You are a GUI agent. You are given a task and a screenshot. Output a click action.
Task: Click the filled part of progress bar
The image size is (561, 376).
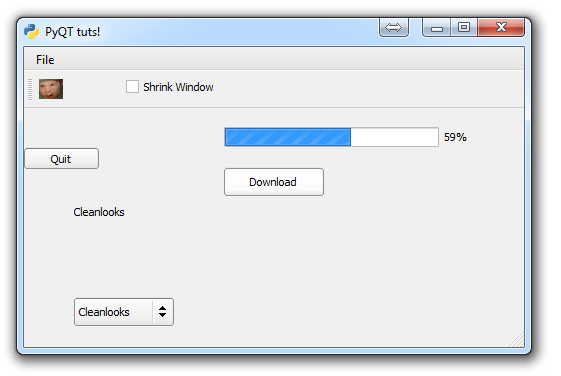coord(288,137)
